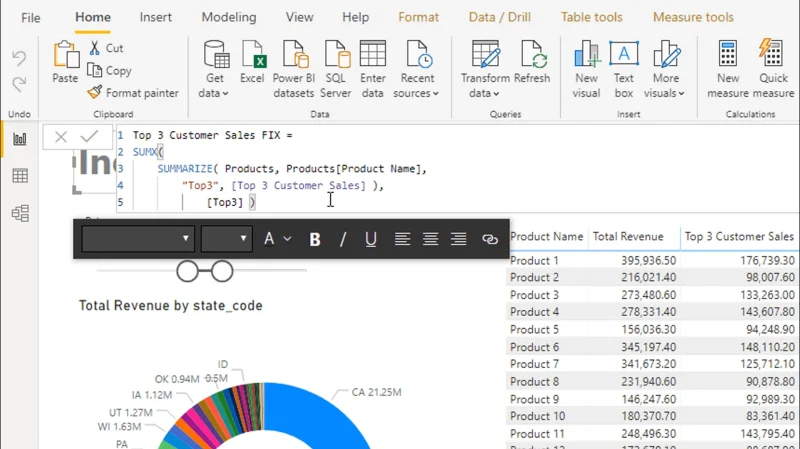800x449 pixels.
Task: Switch to the Format ribbon tab
Action: (418, 17)
